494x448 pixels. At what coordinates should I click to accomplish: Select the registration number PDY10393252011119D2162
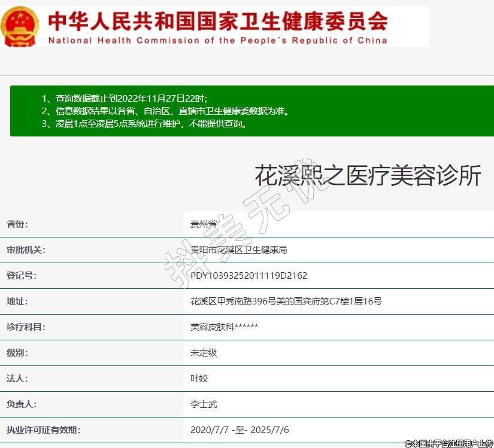coord(248,276)
